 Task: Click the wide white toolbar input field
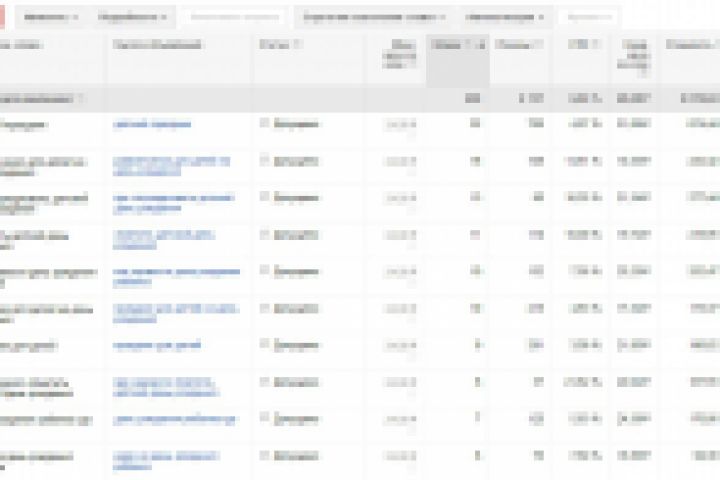[235, 17]
